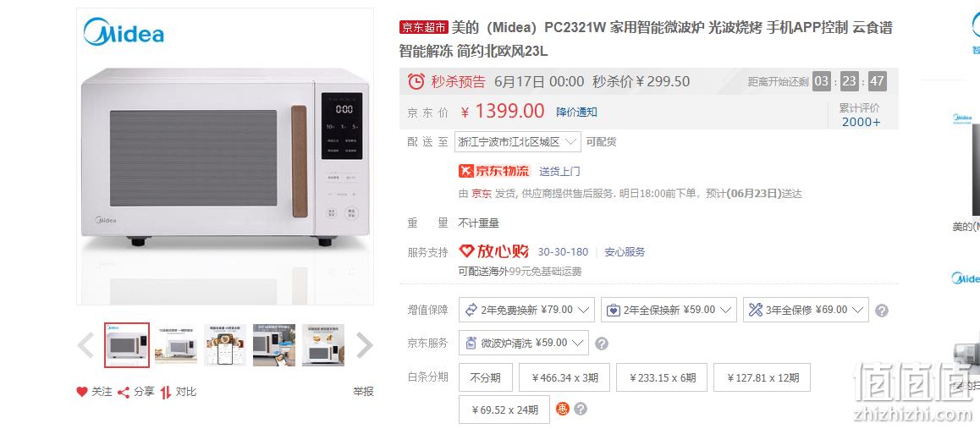
Task: Click 降价通知 price drop alert link
Action: coord(577,112)
